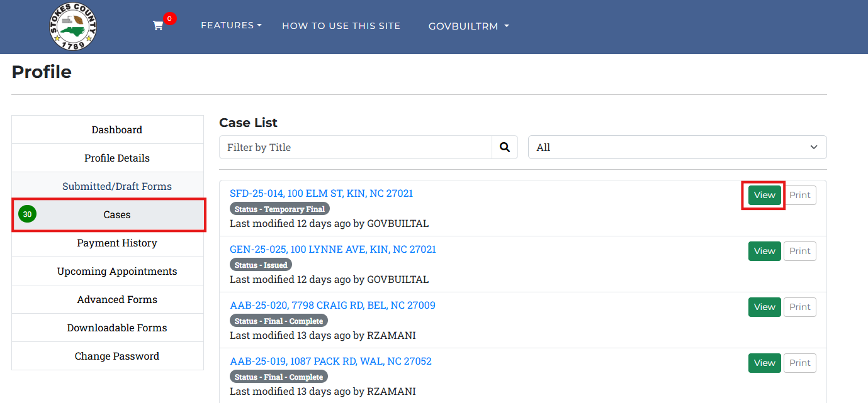The image size is (868, 403).
Task: Expand the Features dropdown menu
Action: 231,25
